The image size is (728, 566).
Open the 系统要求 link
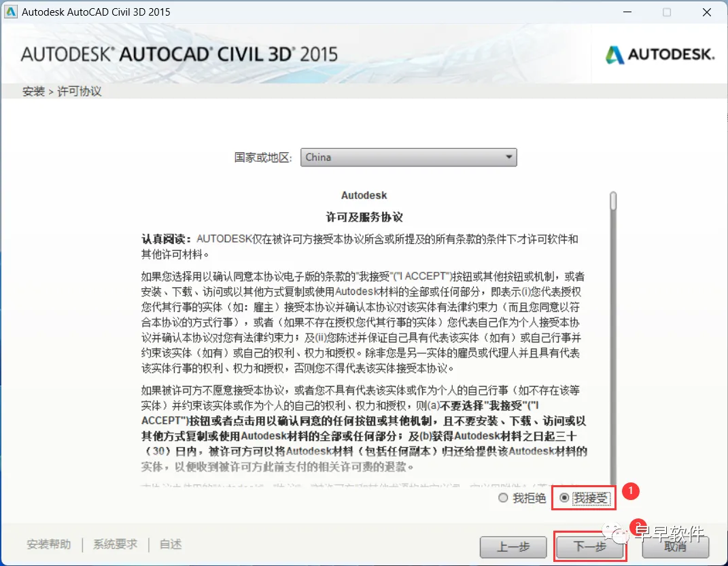115,544
